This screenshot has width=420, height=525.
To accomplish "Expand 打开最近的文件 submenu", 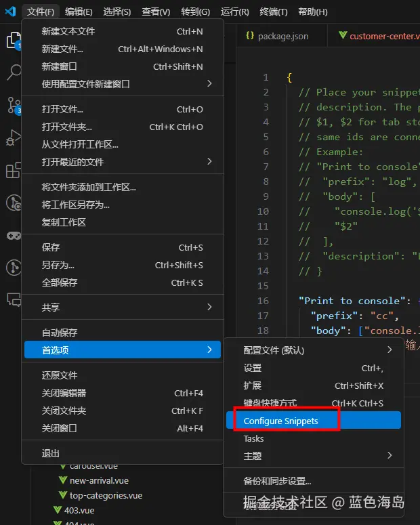I will (123, 162).
